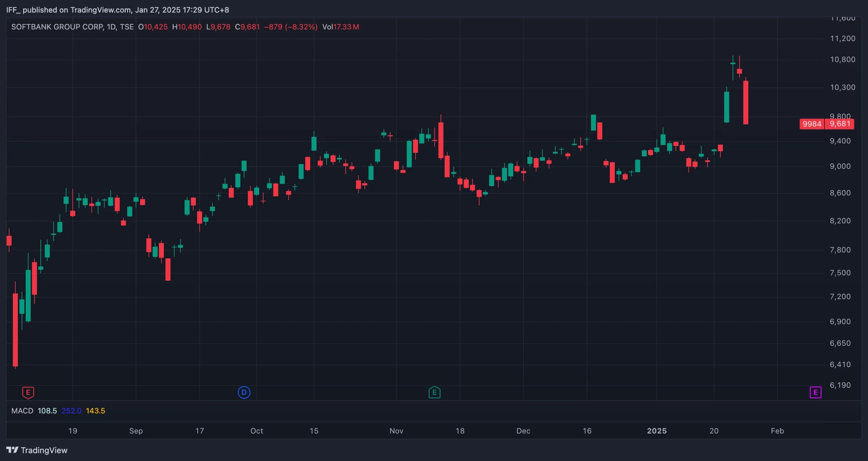Click the close value C9,681
Image resolution: width=868 pixels, height=461 pixels.
[248, 27]
